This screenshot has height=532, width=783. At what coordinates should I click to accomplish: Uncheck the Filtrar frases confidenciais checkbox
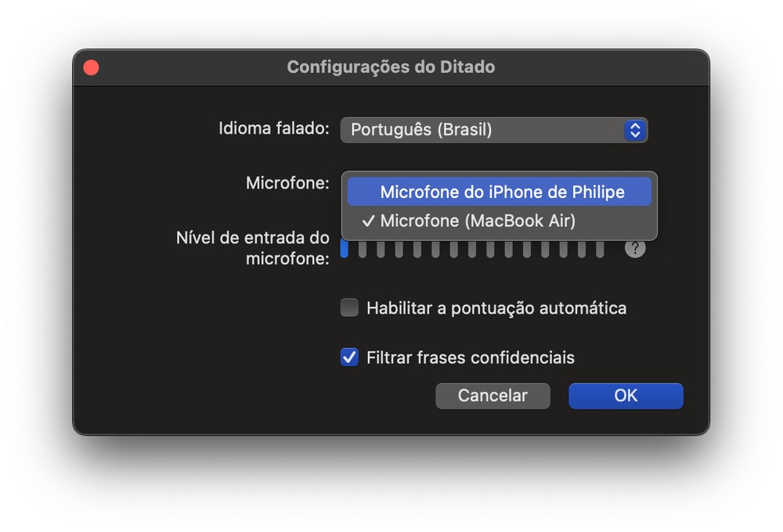pyautogui.click(x=349, y=358)
